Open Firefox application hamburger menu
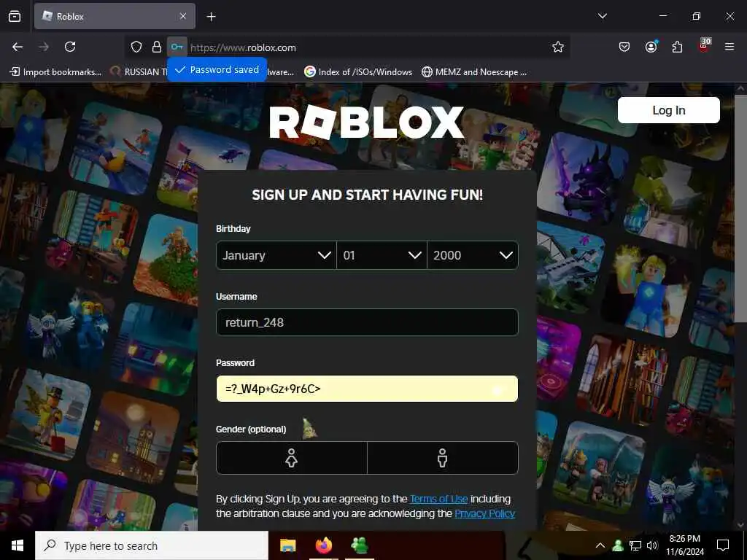 [x=729, y=47]
